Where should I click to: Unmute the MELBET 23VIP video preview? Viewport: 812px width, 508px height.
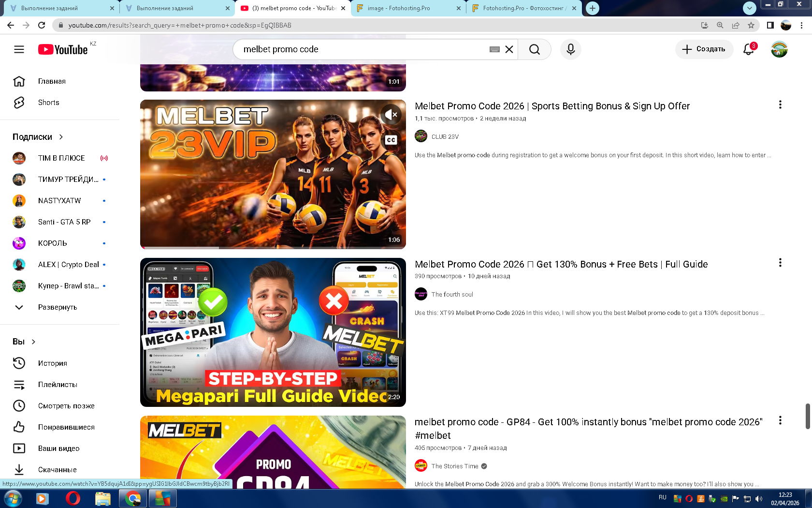[x=391, y=115]
